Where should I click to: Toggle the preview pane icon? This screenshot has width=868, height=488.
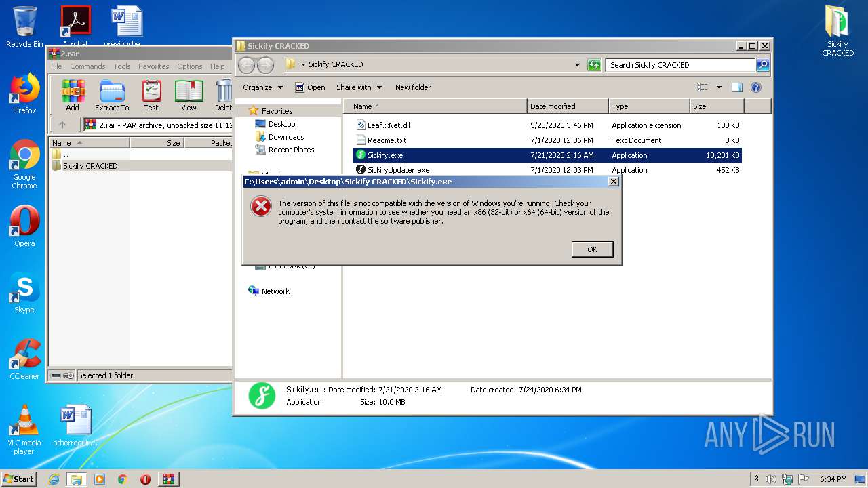pyautogui.click(x=737, y=87)
